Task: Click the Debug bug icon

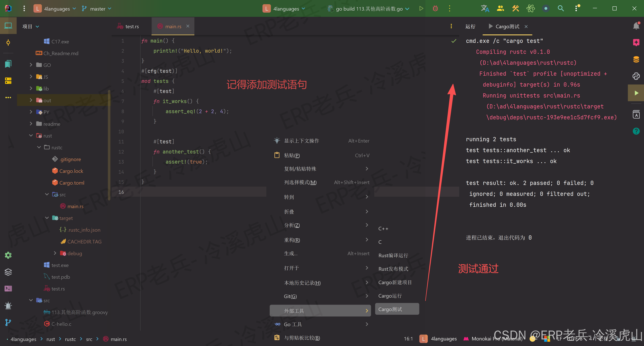Action: click(x=435, y=9)
